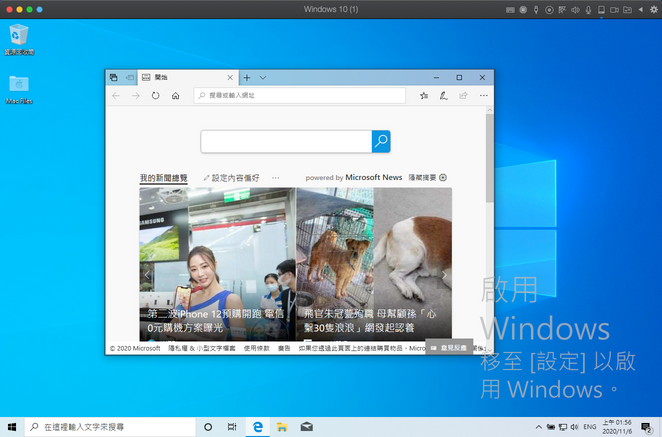
Task: Open the news feed ellipsis options
Action: 275,178
